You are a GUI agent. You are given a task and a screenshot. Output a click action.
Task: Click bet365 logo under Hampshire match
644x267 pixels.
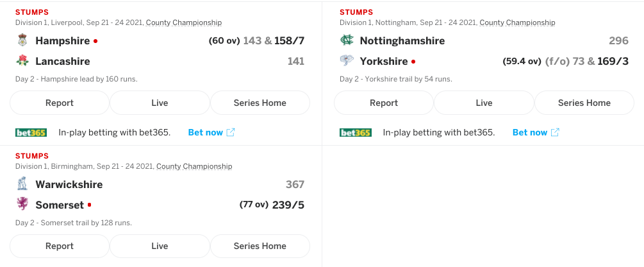tap(31, 132)
